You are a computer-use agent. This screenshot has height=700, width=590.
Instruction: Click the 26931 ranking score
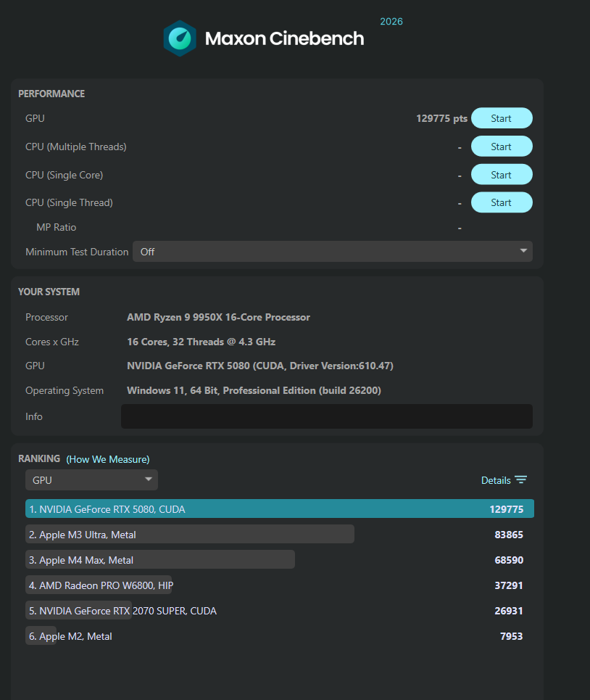pos(509,612)
